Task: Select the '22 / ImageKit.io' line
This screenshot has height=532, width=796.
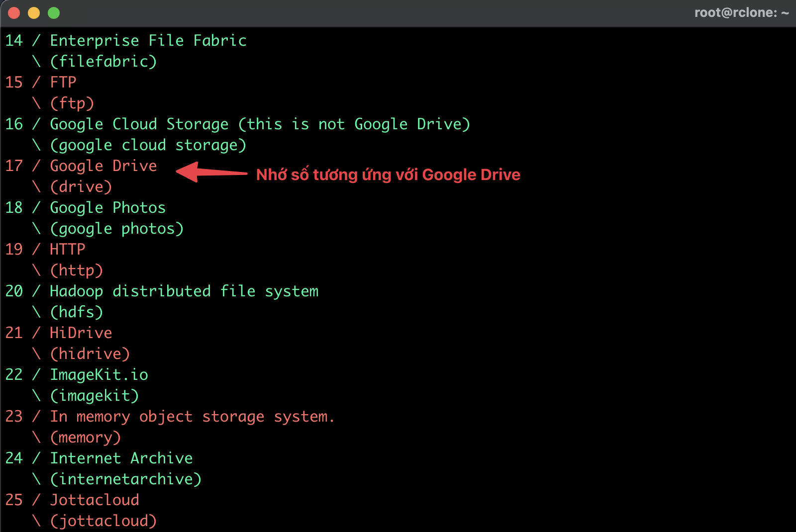Action: (x=77, y=375)
